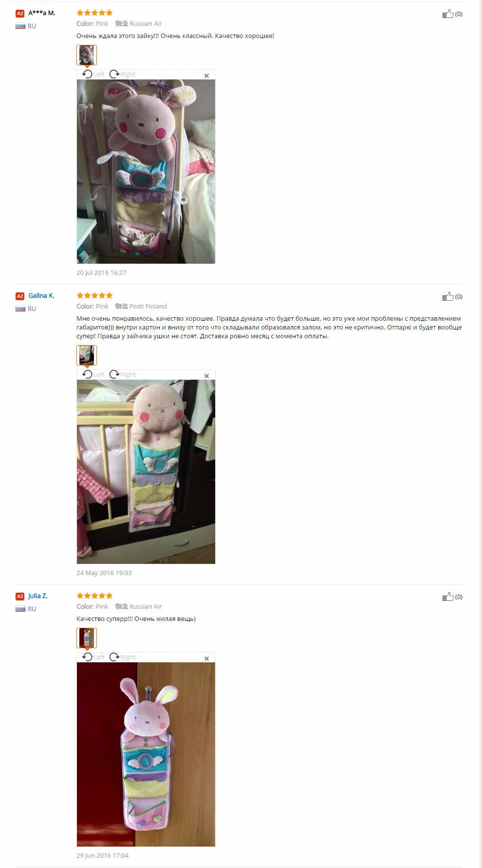Rotate Julia Z.'s photo right
This screenshot has width=482, height=868.
click(122, 657)
